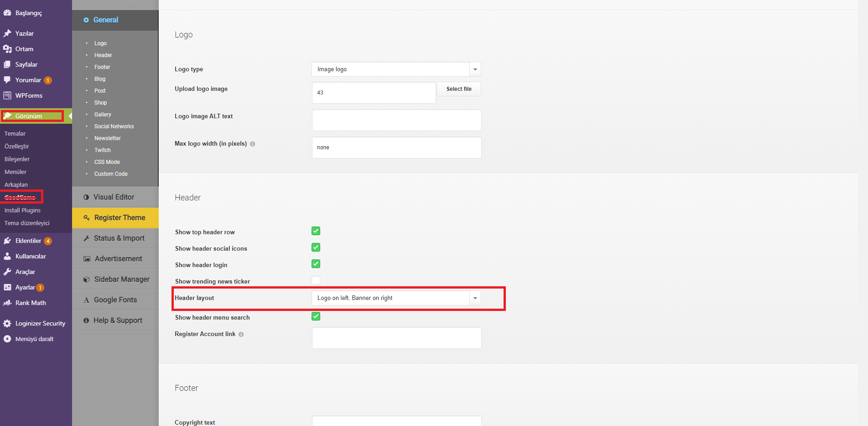Open the Newsletter subsection link
Image resolution: width=868 pixels, height=426 pixels.
coord(108,138)
